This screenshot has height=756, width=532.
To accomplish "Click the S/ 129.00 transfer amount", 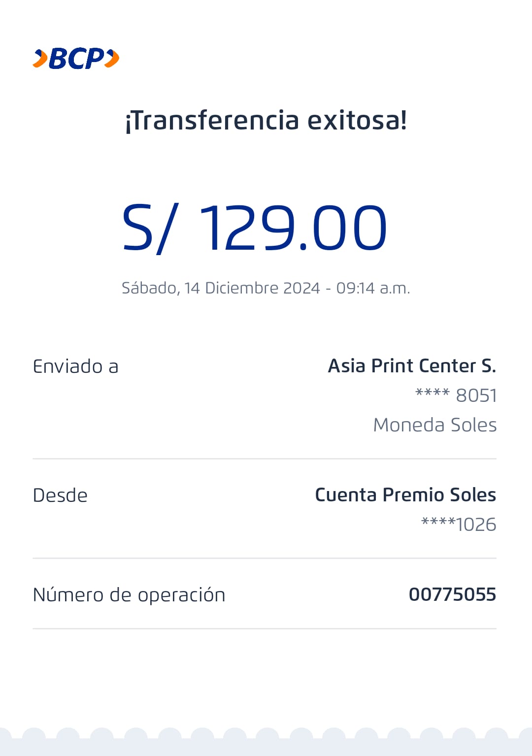I will click(255, 229).
